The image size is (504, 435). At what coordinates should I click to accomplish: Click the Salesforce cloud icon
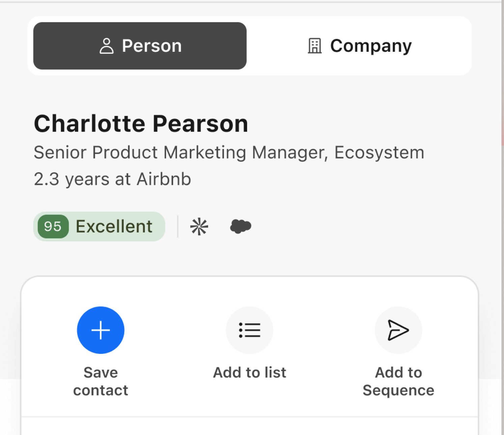240,226
